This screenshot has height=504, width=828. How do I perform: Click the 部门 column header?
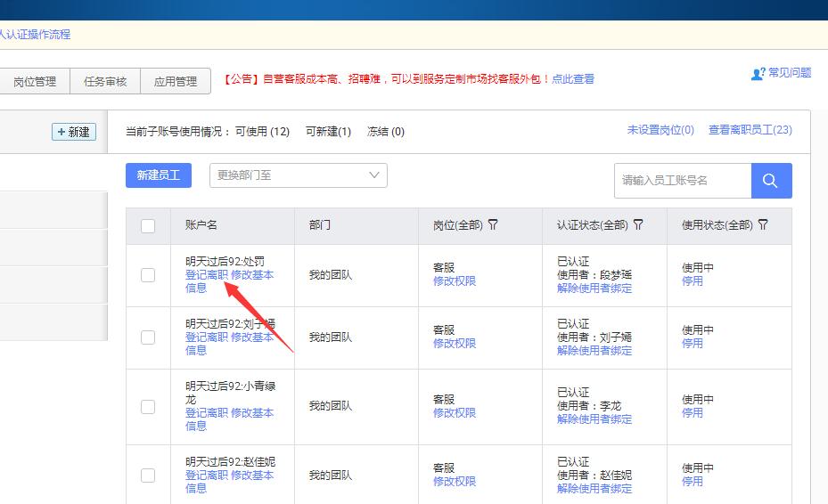click(x=320, y=224)
